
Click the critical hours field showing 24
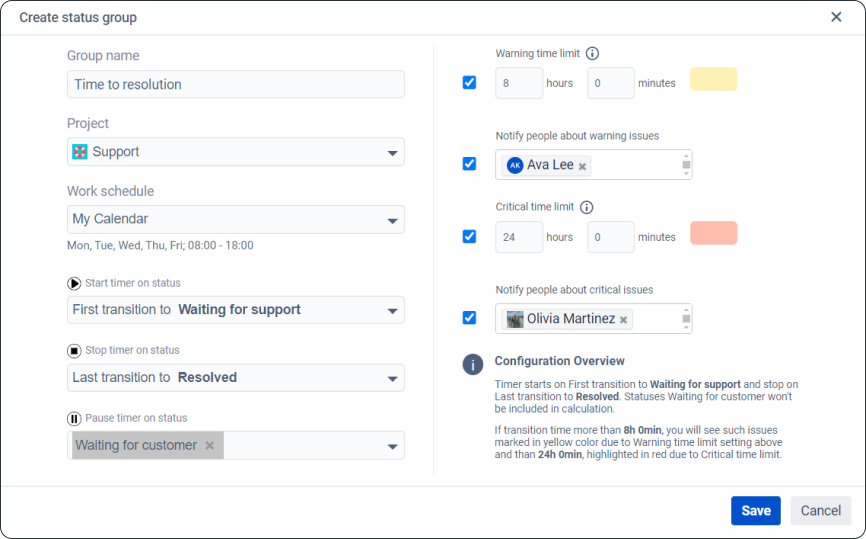point(519,237)
